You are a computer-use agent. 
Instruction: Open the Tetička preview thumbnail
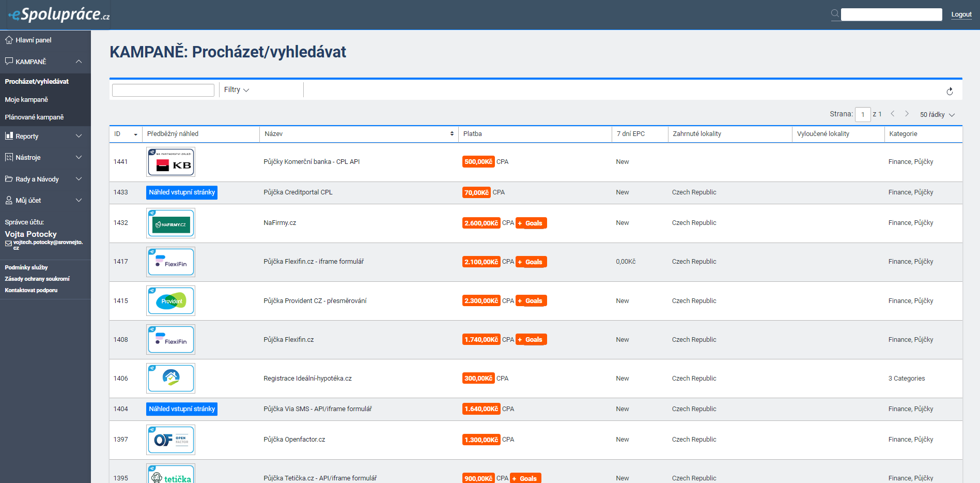170,473
